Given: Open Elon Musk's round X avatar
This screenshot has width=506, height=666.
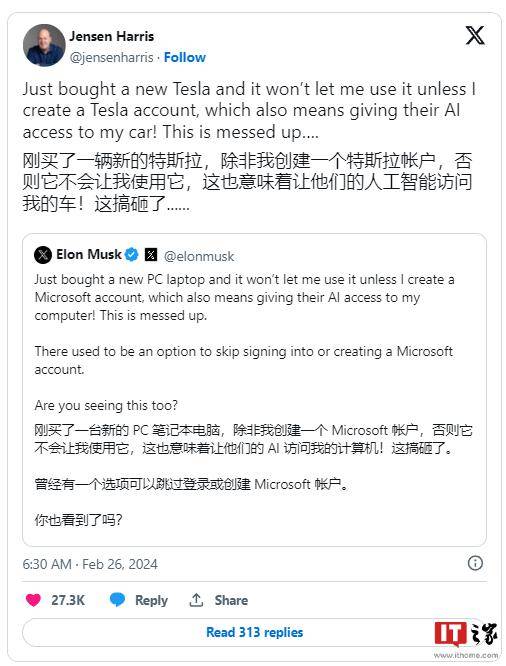Looking at the screenshot, I should coord(43,255).
